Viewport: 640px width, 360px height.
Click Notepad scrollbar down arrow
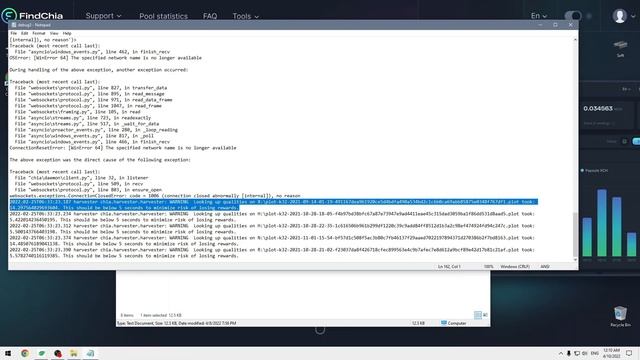pos(576,260)
